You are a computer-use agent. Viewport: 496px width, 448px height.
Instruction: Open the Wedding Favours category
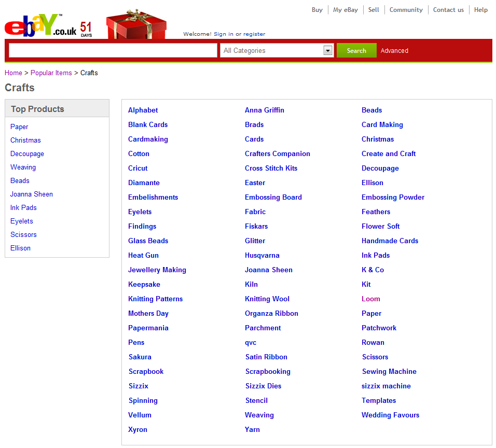[390, 415]
